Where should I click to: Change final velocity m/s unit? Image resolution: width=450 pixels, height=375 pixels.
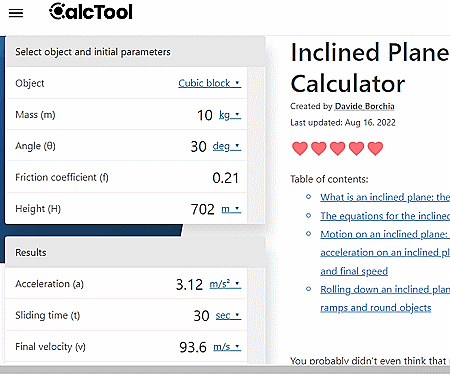pyautogui.click(x=227, y=347)
